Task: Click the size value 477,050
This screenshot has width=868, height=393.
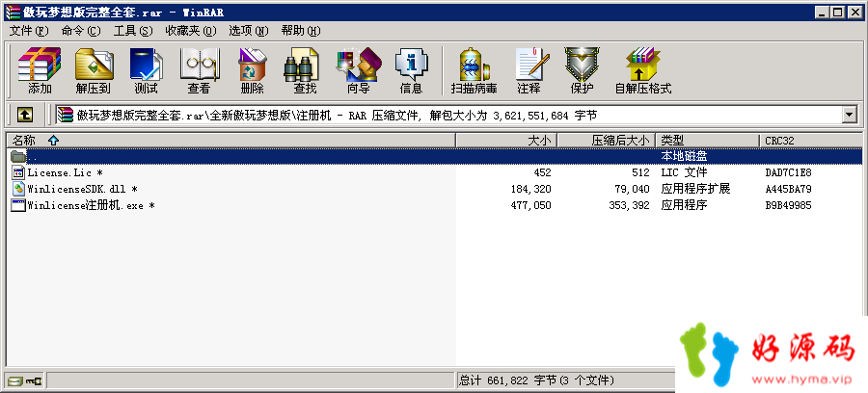Action: coord(531,205)
